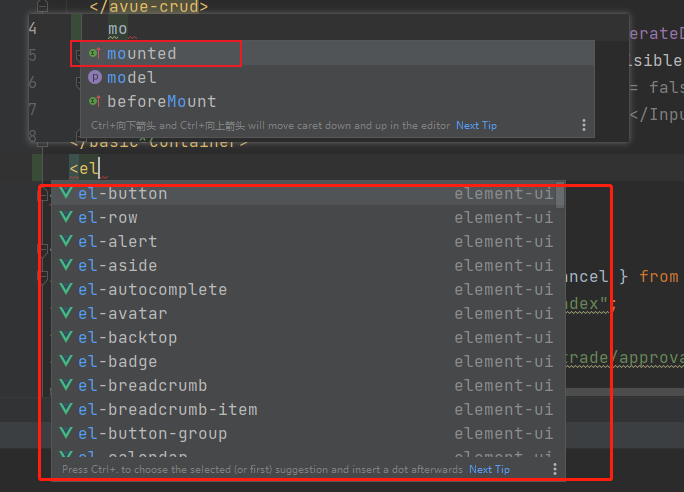Click the lifecycle hook icon beside mounted
Screen dimensions: 684x492
click(x=95, y=53)
